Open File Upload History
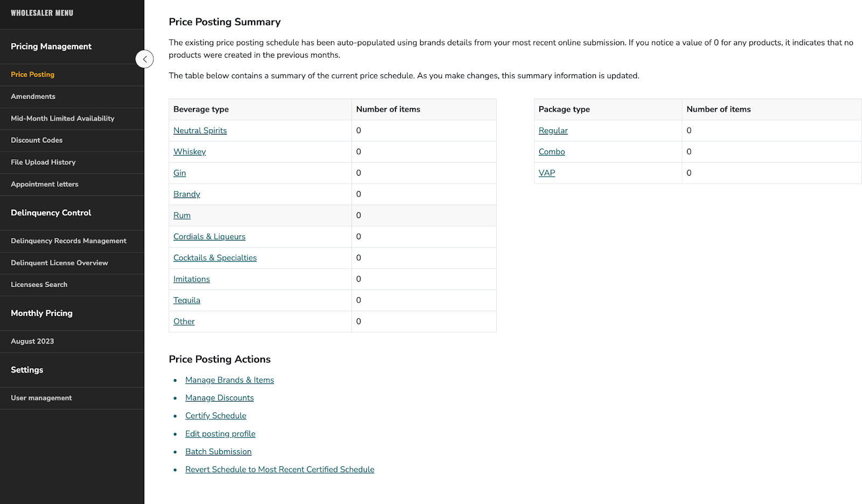862x504 pixels. point(43,162)
